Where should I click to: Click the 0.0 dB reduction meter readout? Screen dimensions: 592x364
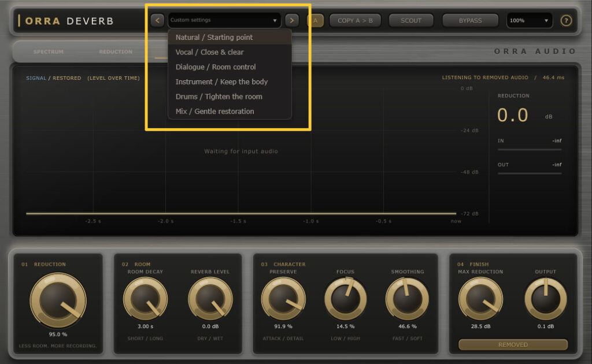click(513, 115)
